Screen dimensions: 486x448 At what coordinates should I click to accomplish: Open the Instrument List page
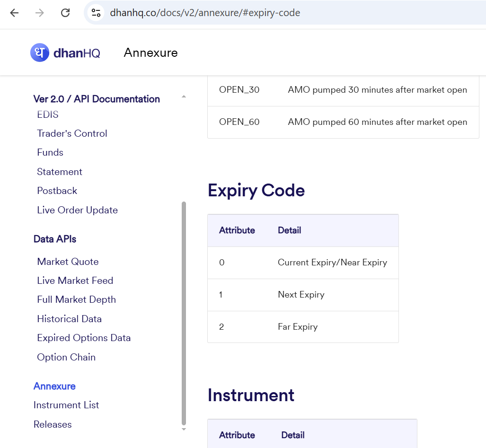(66, 405)
